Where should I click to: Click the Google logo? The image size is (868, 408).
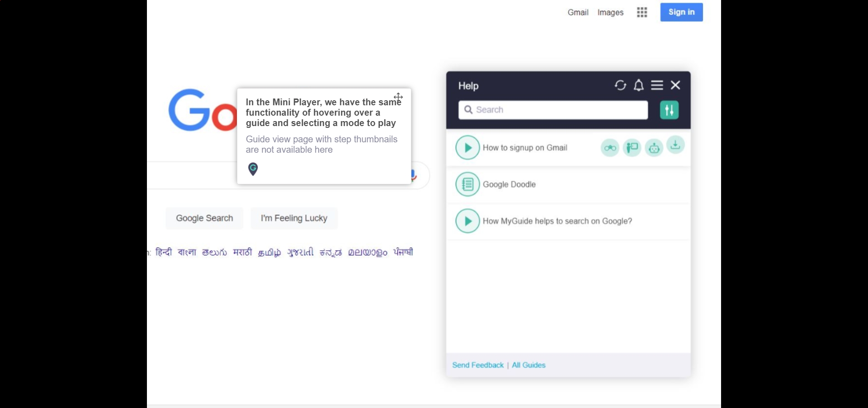coord(203,110)
